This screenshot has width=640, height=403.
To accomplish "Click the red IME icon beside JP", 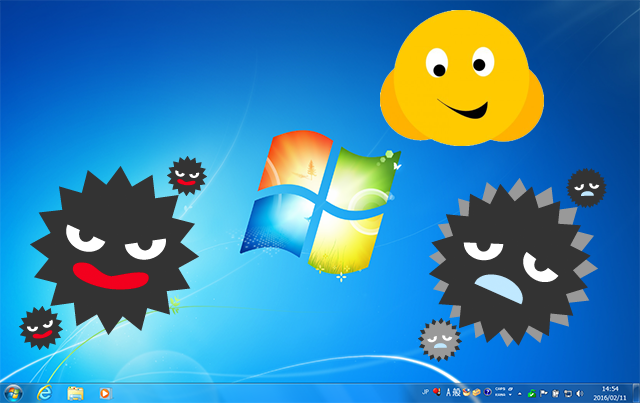I will coord(437,392).
